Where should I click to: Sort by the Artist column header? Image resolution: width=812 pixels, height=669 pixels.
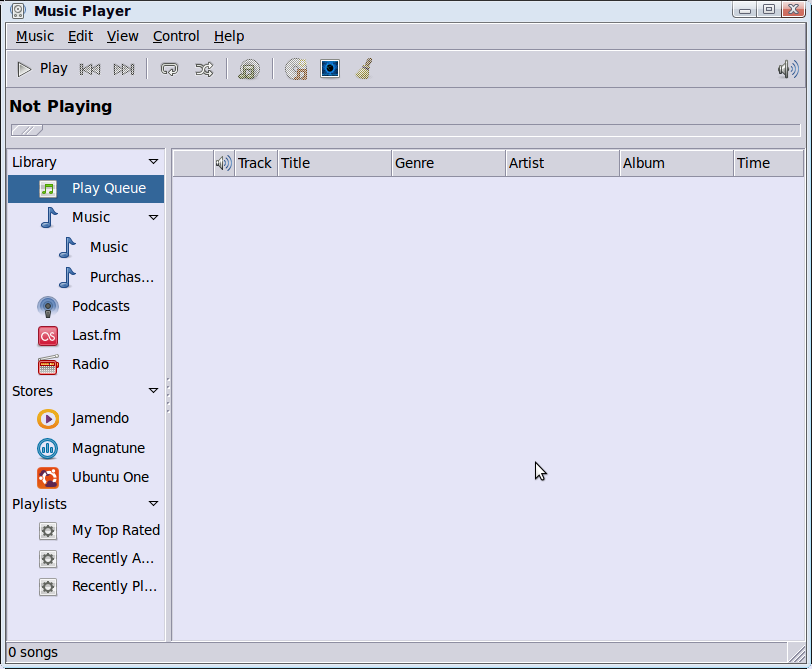(x=562, y=163)
